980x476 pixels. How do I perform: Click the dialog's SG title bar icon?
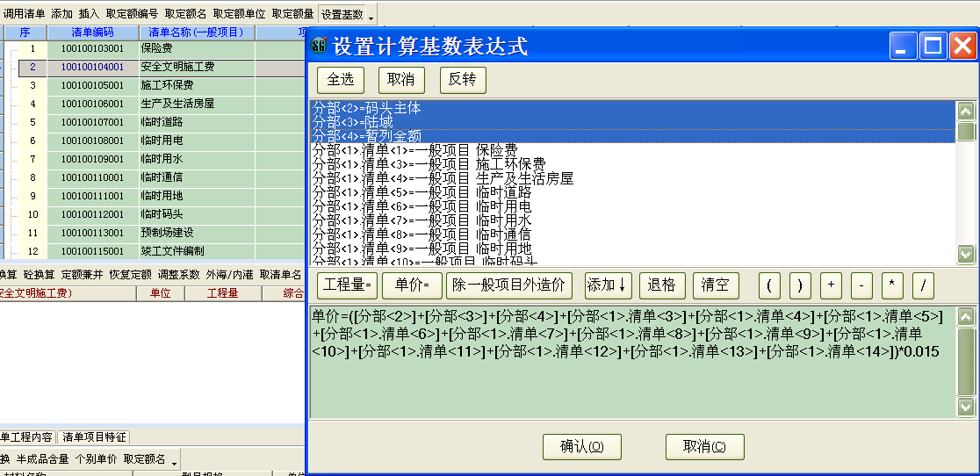(320, 47)
